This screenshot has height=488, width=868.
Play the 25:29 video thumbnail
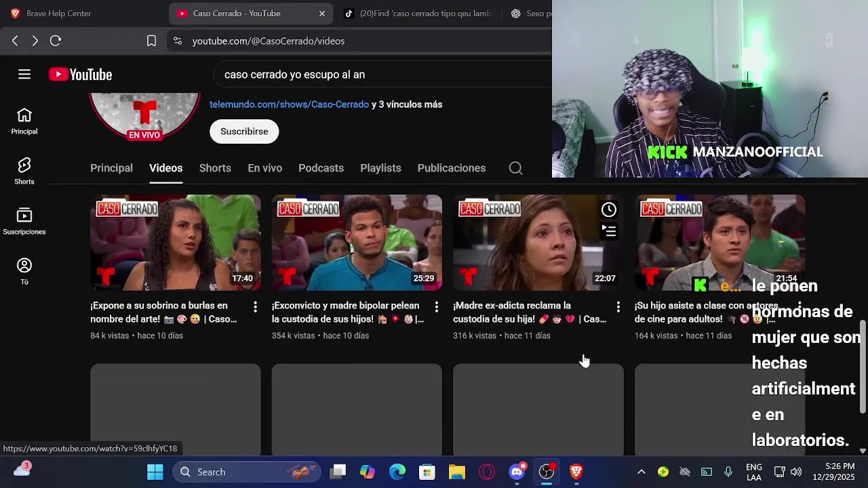357,243
